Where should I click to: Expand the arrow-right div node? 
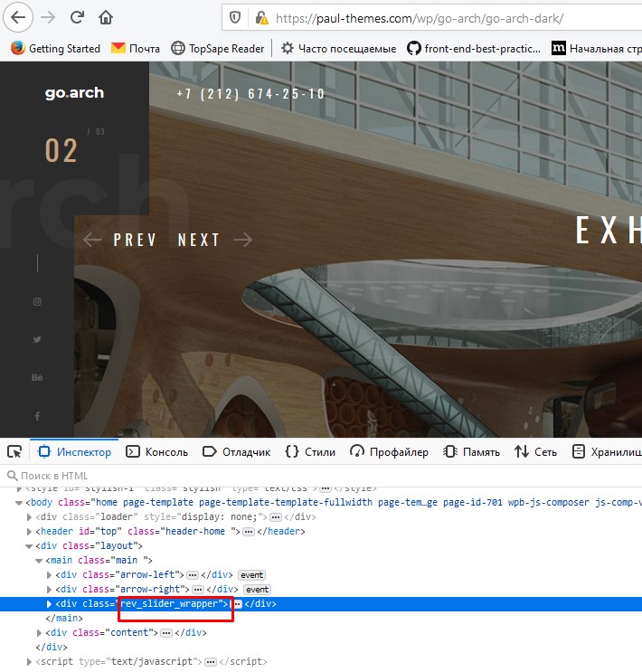(x=49, y=590)
